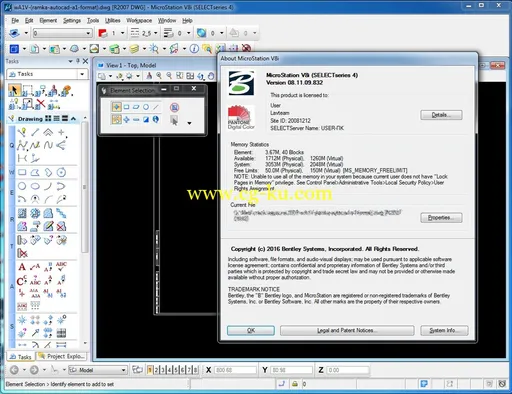This screenshot has width=512, height=394.
Task: Click the Place Arc tool
Action: [x=48, y=186]
